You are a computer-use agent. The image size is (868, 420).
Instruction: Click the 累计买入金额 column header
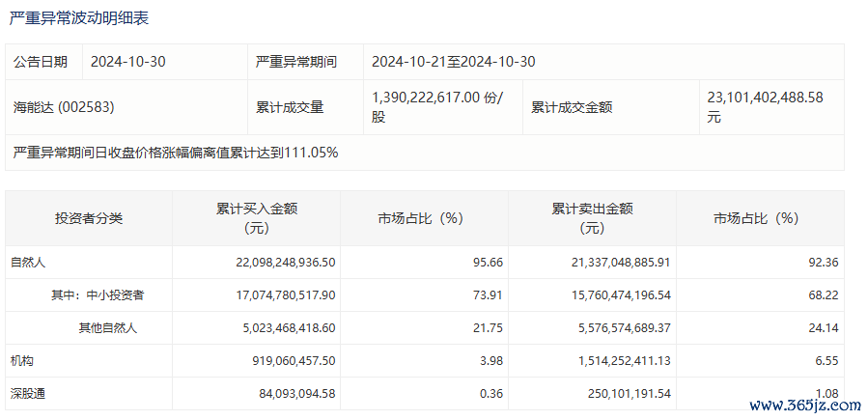(x=256, y=218)
